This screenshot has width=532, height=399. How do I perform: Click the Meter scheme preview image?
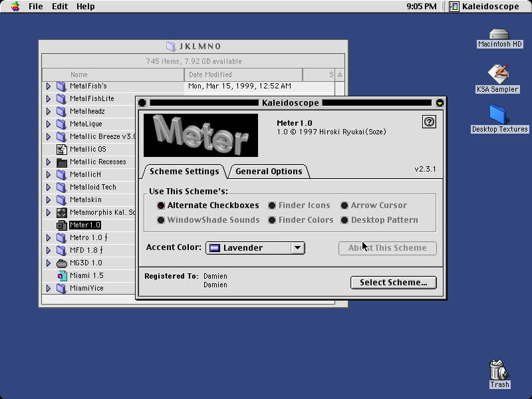pyautogui.click(x=201, y=136)
